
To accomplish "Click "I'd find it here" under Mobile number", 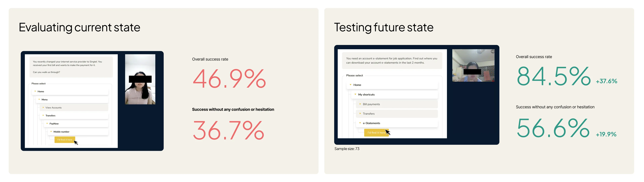I will coord(65,140).
